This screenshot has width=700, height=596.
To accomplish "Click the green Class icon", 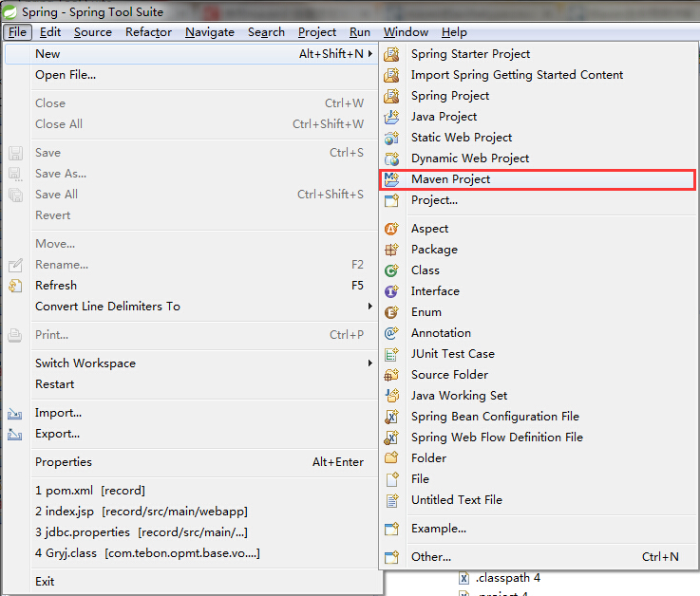I will (x=391, y=270).
